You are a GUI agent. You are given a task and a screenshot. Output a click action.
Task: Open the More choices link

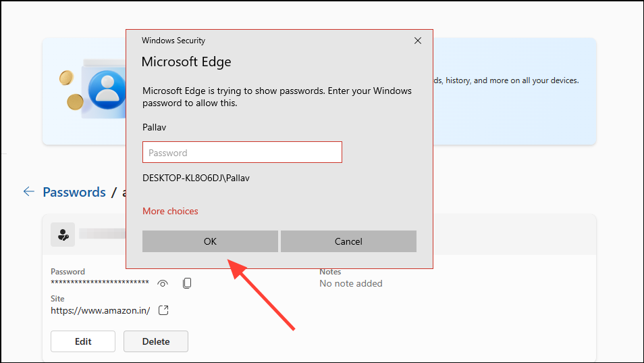[x=170, y=211]
